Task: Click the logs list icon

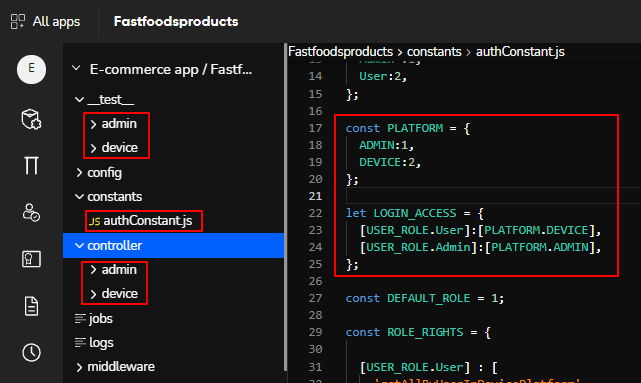Action: [x=81, y=343]
